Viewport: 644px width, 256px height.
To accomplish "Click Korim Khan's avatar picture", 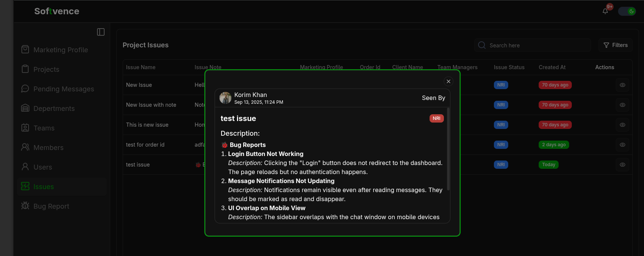I will [x=226, y=98].
